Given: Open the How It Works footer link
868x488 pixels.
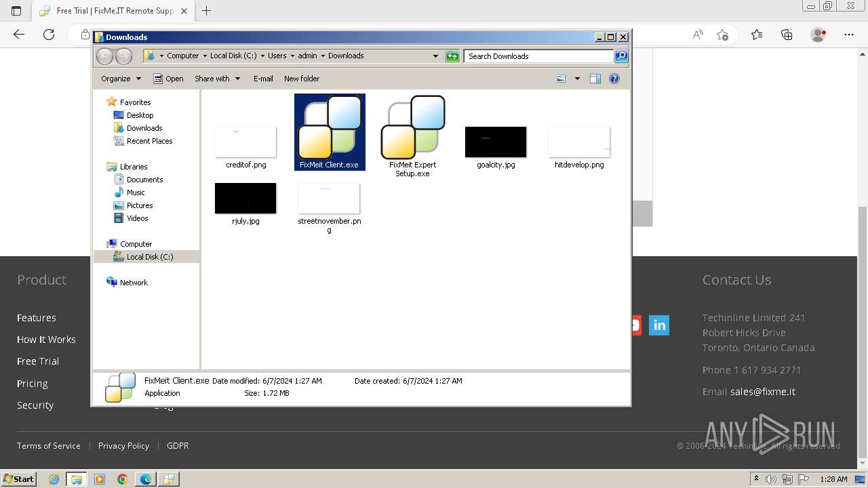Looking at the screenshot, I should [46, 340].
